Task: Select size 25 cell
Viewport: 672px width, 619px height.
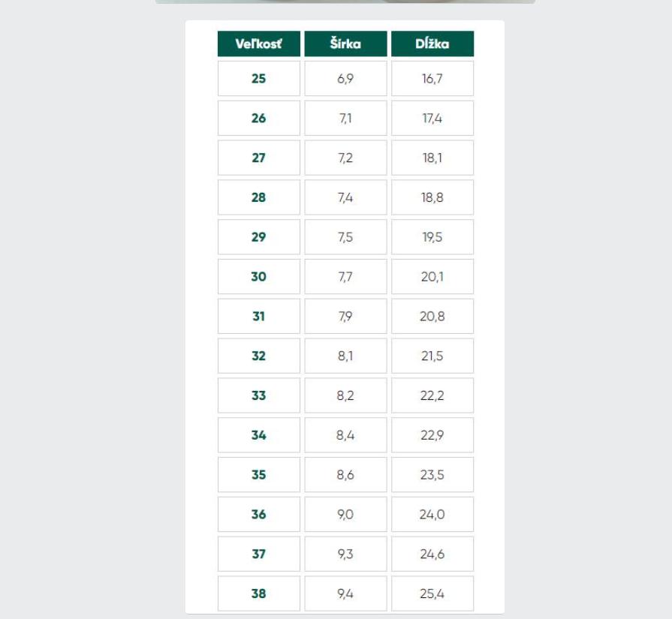Action: click(258, 79)
